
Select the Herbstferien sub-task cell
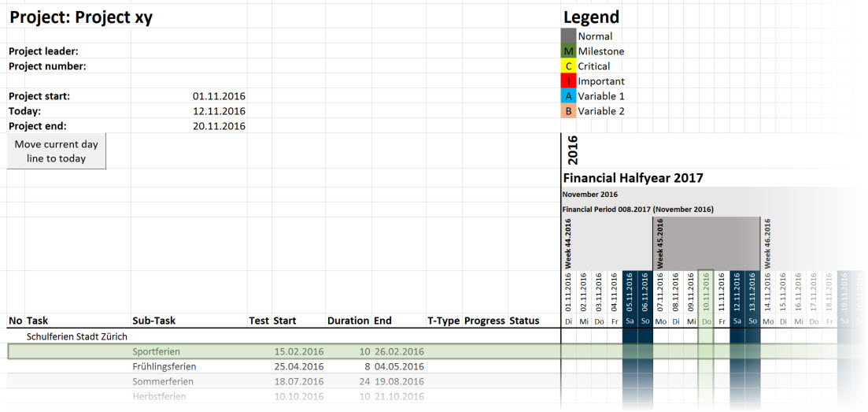click(160, 396)
